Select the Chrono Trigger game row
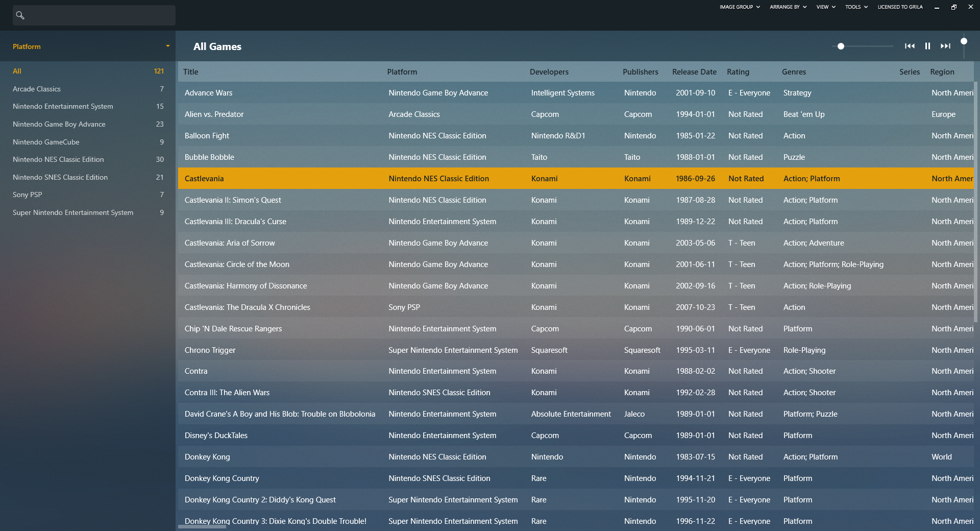This screenshot has width=980, height=531. point(576,350)
